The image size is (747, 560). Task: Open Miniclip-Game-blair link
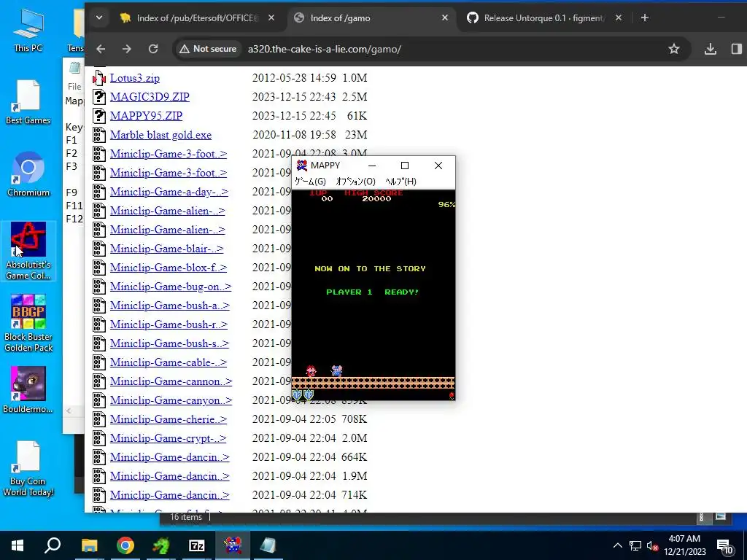[167, 249]
